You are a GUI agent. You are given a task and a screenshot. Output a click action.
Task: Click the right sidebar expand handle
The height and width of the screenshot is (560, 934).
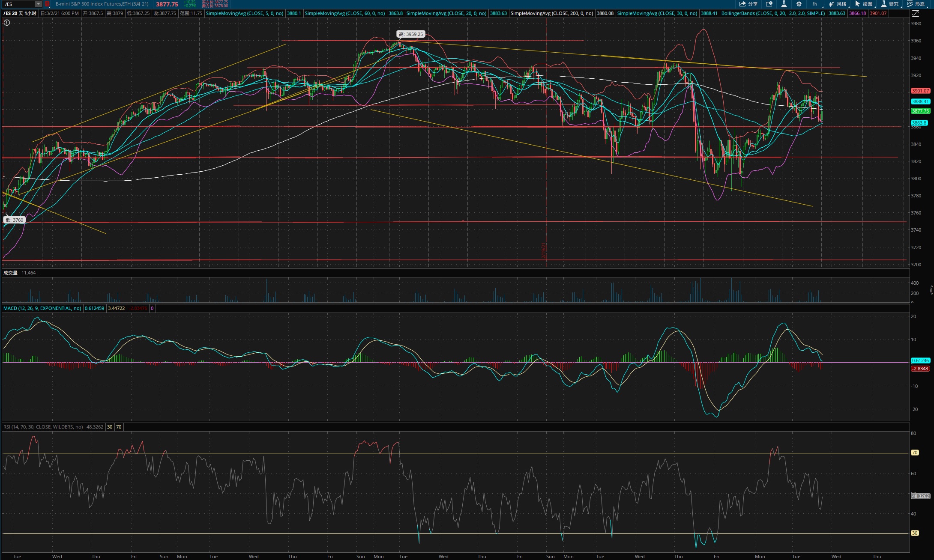click(x=931, y=290)
